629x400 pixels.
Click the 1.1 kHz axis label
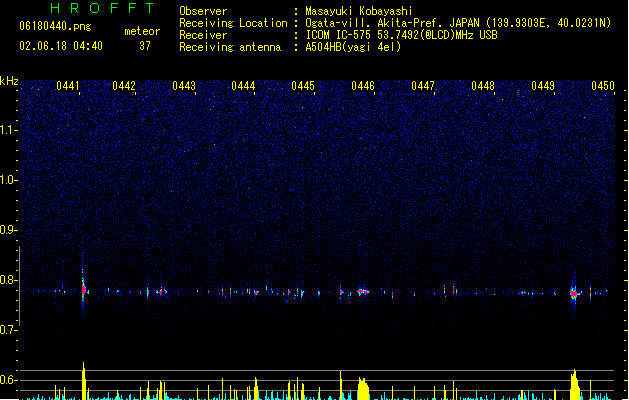9,130
